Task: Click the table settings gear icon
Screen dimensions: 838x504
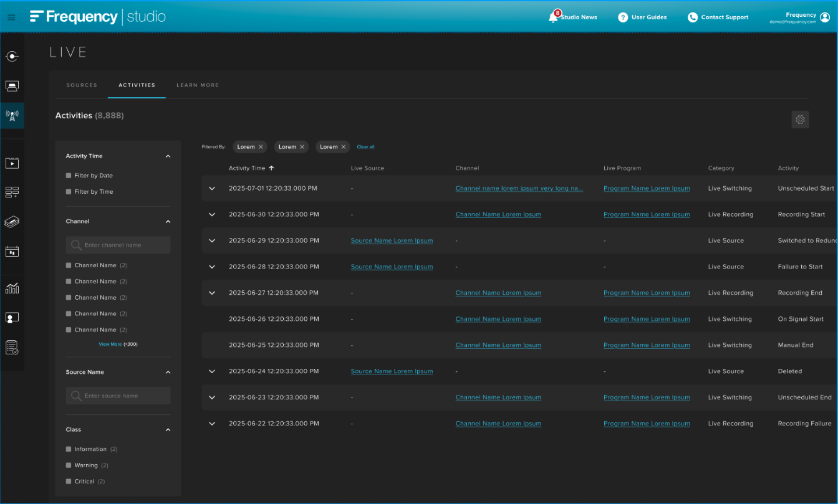Action: [x=800, y=120]
